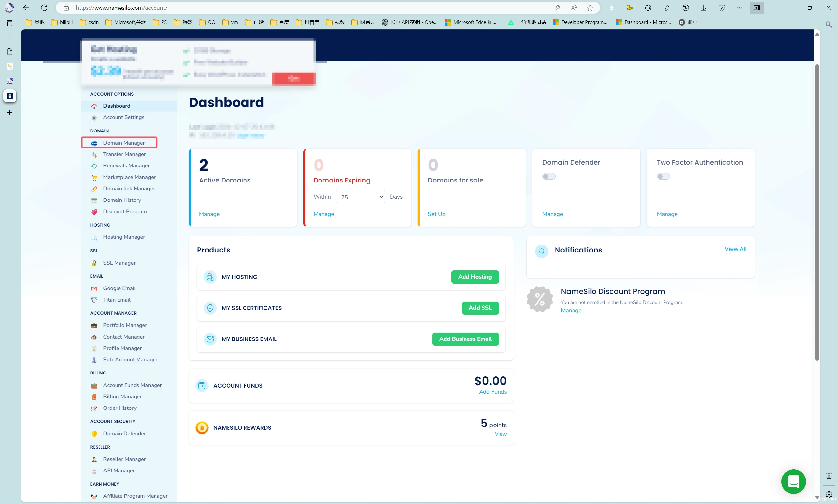The height and width of the screenshot is (504, 838).
Task: Click View under NameSilo Rewards points
Action: click(x=501, y=434)
